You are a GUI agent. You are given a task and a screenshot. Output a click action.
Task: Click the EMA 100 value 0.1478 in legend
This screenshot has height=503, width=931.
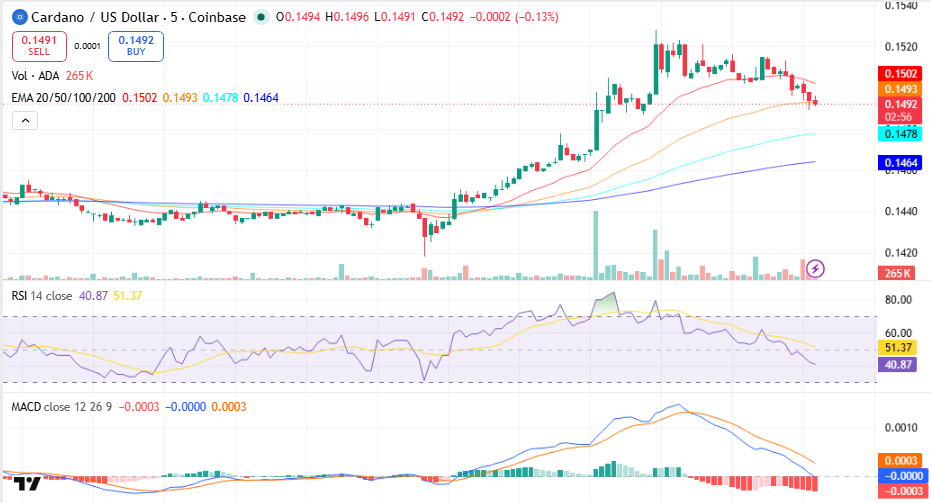(220, 97)
